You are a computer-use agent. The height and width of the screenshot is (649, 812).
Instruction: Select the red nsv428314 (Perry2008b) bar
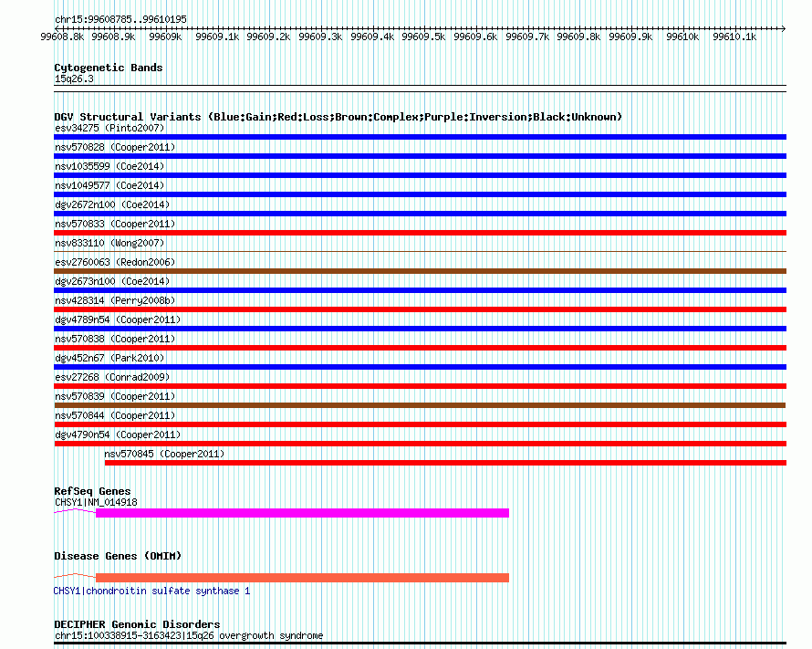[x=420, y=309]
